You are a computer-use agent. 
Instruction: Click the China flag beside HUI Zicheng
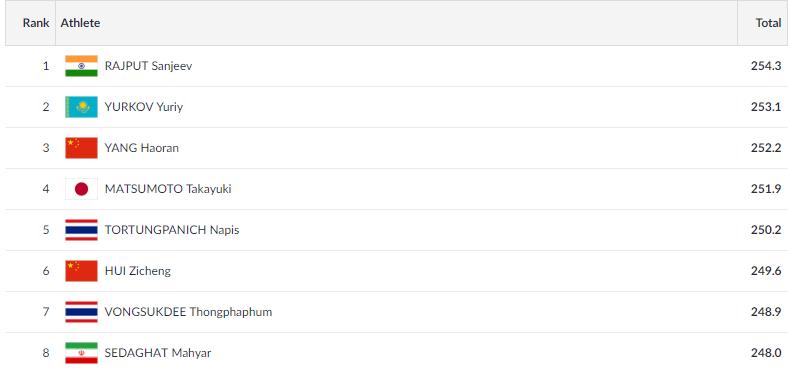click(x=81, y=271)
